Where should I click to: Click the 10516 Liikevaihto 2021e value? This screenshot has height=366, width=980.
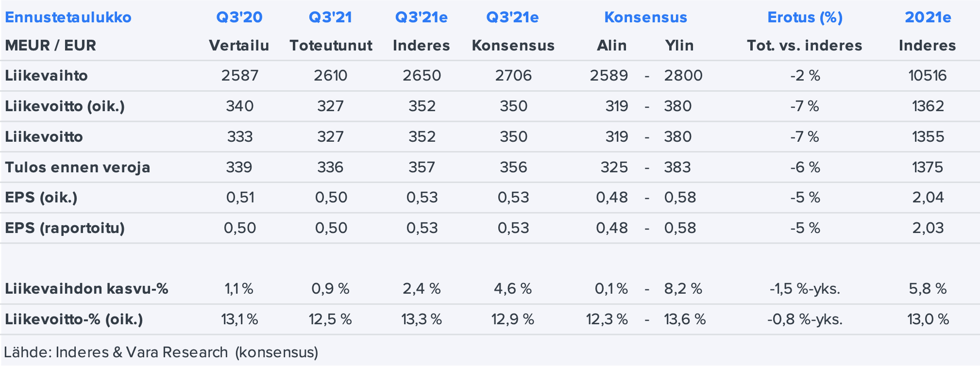[x=928, y=76]
